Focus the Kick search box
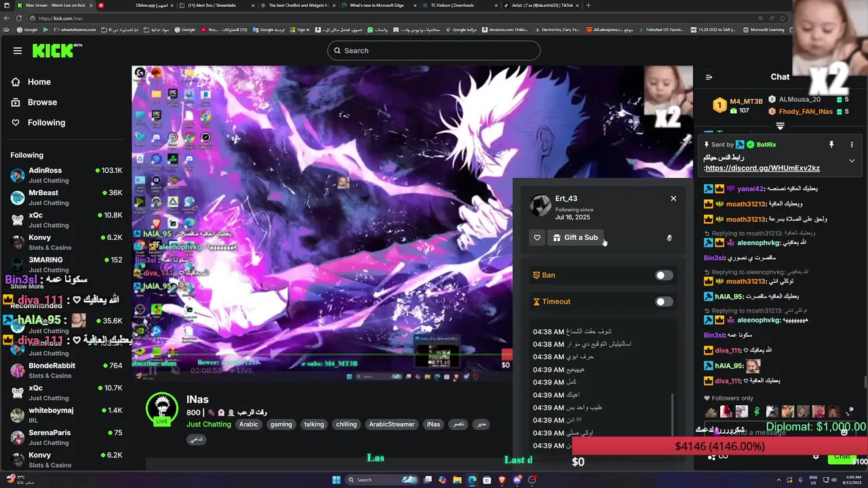Image resolution: width=868 pixels, height=488 pixels. point(434,51)
